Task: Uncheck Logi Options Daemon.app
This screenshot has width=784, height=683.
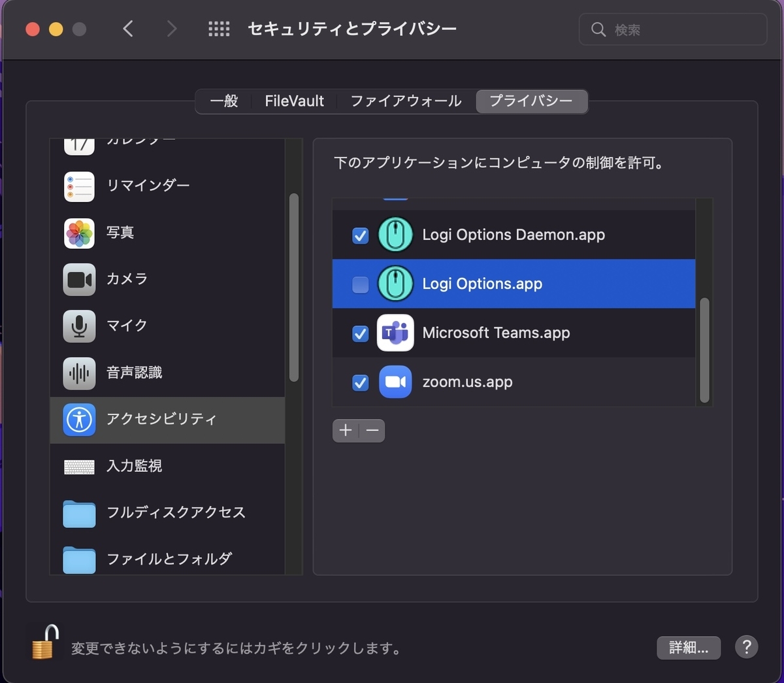Action: tap(360, 236)
